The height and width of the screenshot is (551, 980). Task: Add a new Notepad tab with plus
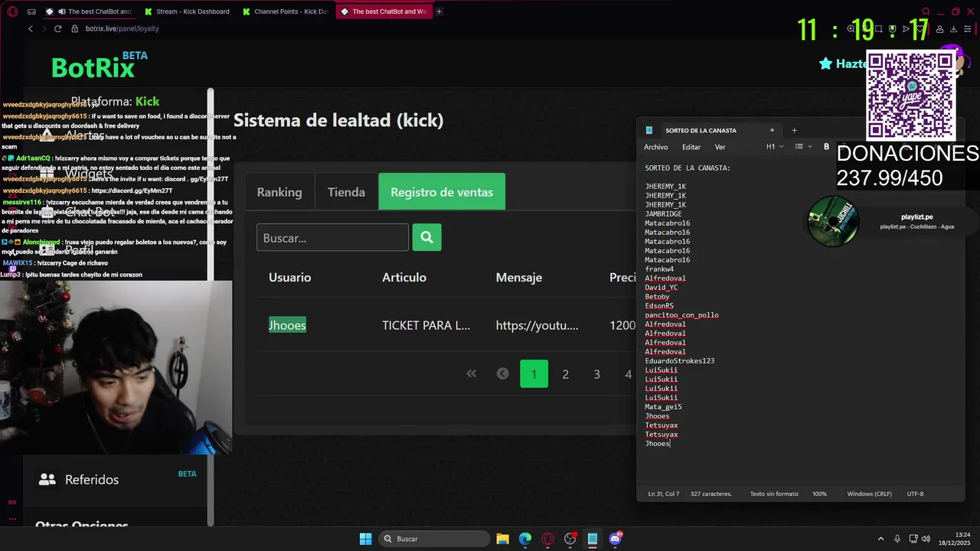coord(794,130)
